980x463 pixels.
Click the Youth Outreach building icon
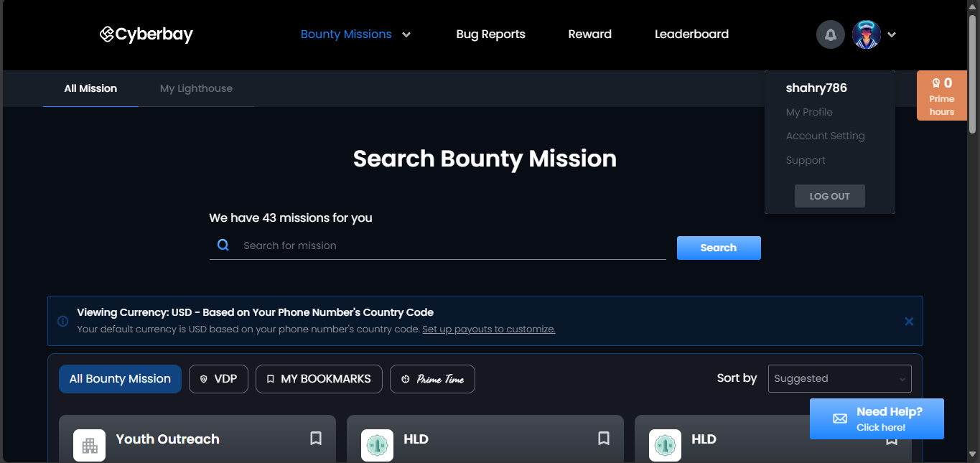90,446
